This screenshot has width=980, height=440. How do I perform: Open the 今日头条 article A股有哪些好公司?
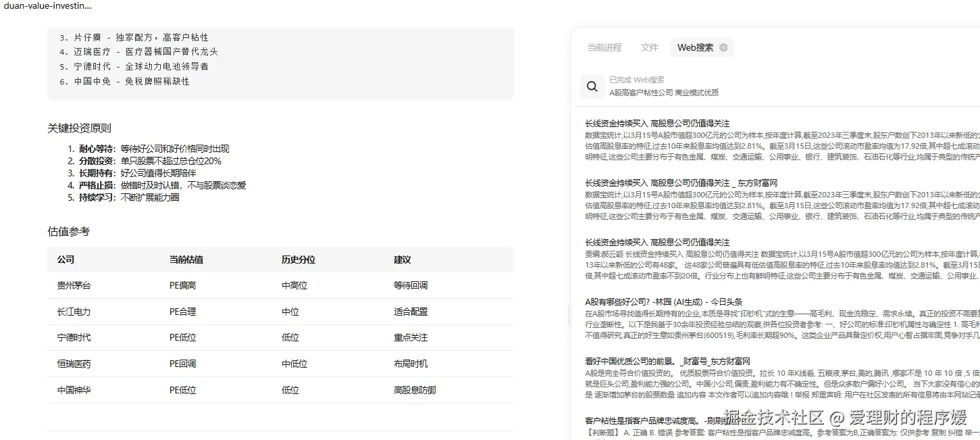point(666,300)
